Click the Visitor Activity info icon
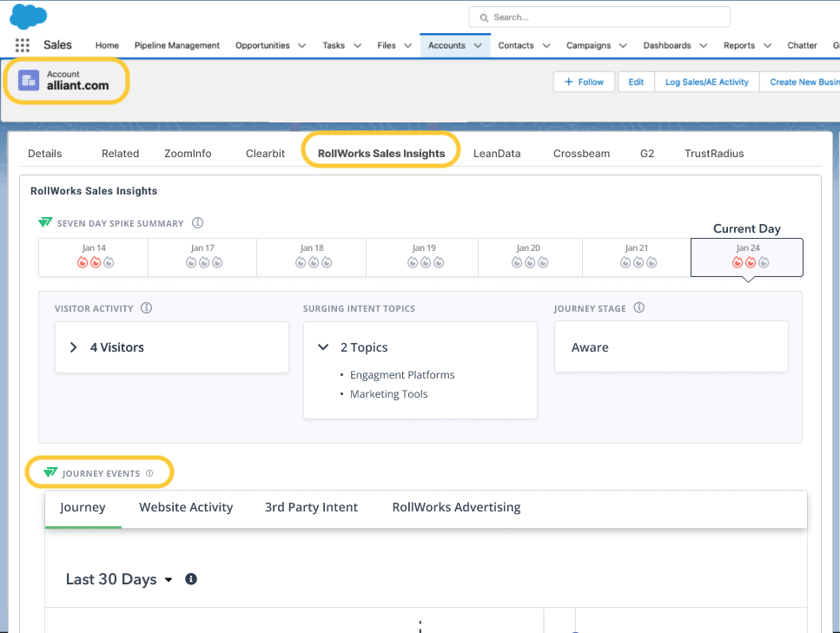 pos(146,308)
